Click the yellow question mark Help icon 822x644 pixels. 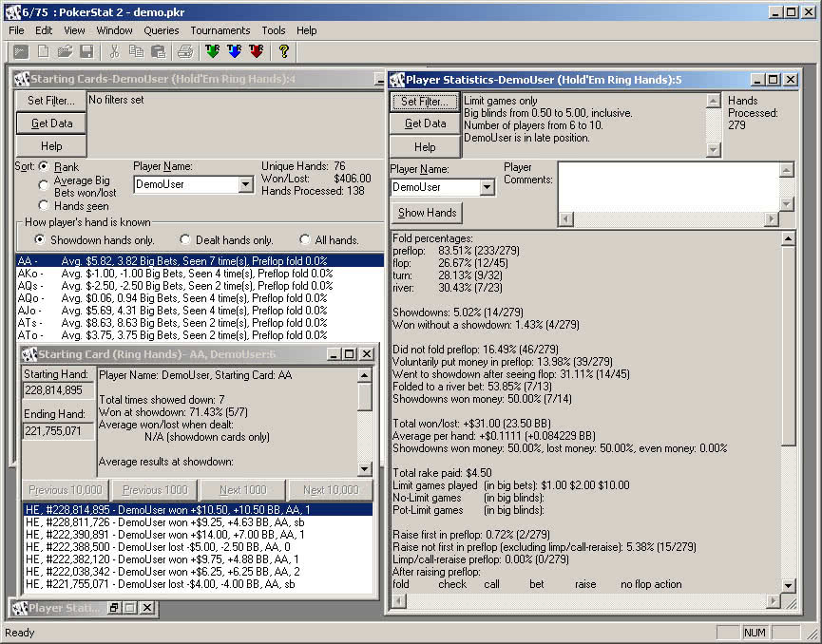click(x=283, y=51)
